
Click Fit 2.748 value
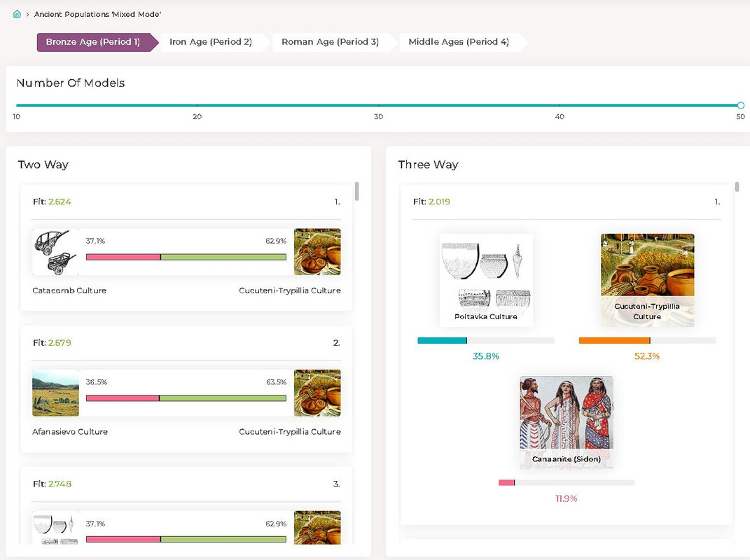[60, 484]
